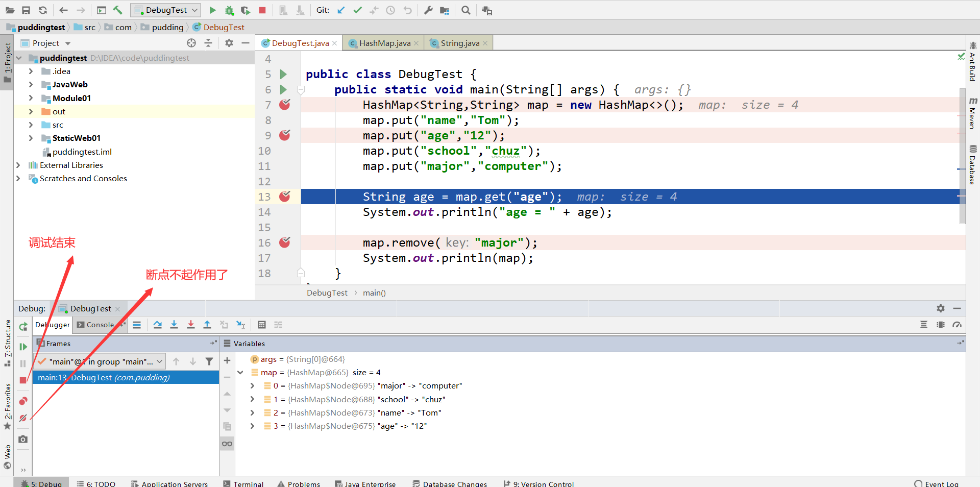Click Evaluate Expression calculator icon

coord(262,325)
